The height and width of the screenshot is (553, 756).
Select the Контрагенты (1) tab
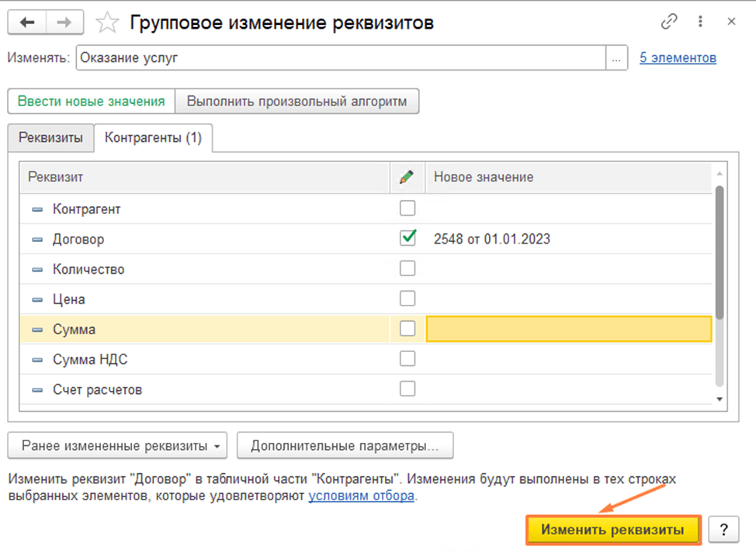click(x=153, y=138)
